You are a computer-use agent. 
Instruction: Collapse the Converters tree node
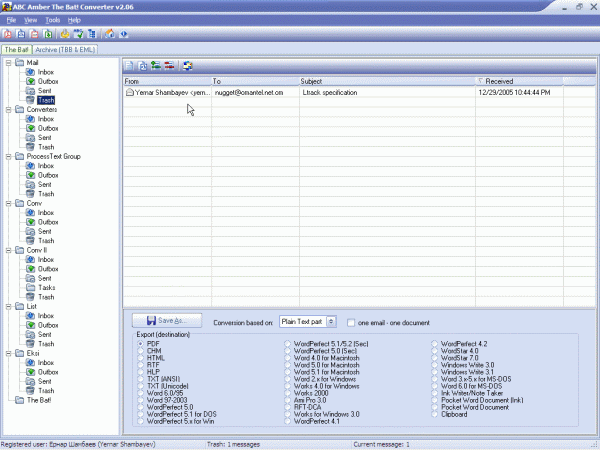pos(8,109)
